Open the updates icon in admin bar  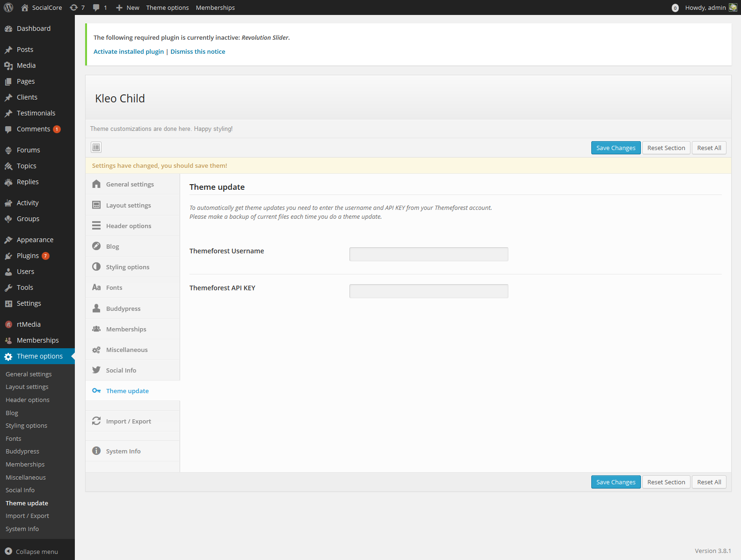(77, 7)
